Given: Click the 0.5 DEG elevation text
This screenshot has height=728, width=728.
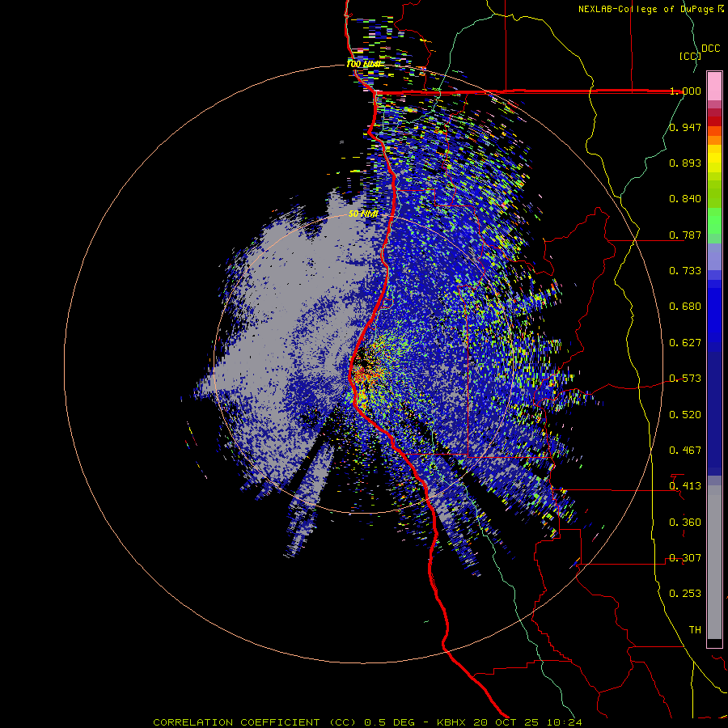Looking at the screenshot, I should 391,722.
